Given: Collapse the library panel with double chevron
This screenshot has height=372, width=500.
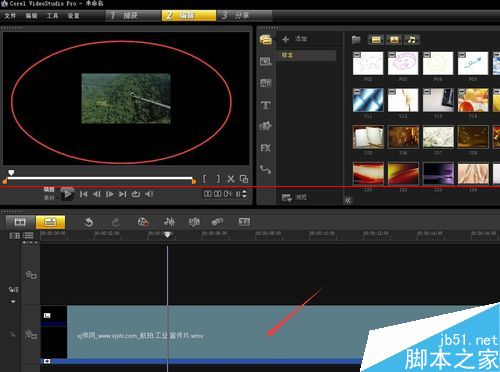Looking at the screenshot, I should tap(348, 200).
